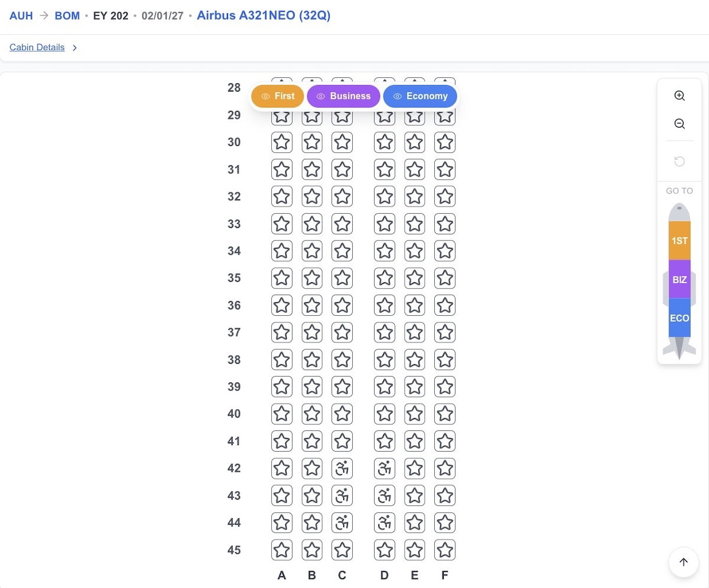
Task: Toggle Business class cabin visibility
Action: 343,96
